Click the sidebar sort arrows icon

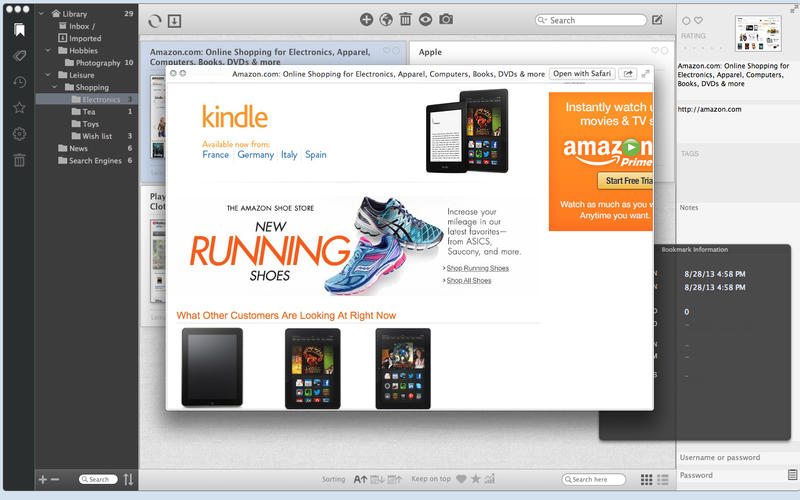[129, 479]
